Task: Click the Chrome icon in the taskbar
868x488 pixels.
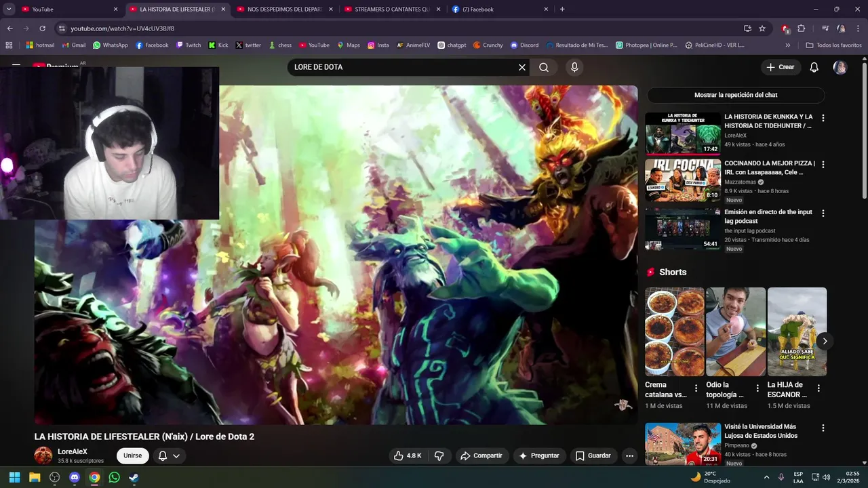Action: 94,477
